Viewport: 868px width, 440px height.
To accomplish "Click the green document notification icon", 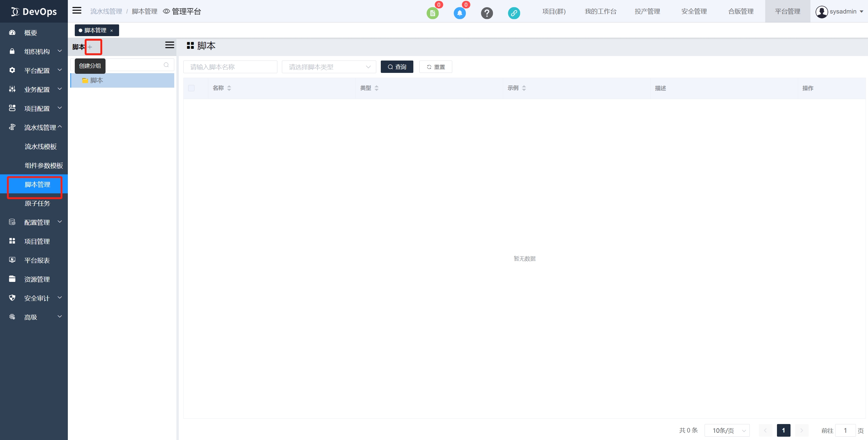I will (x=432, y=13).
